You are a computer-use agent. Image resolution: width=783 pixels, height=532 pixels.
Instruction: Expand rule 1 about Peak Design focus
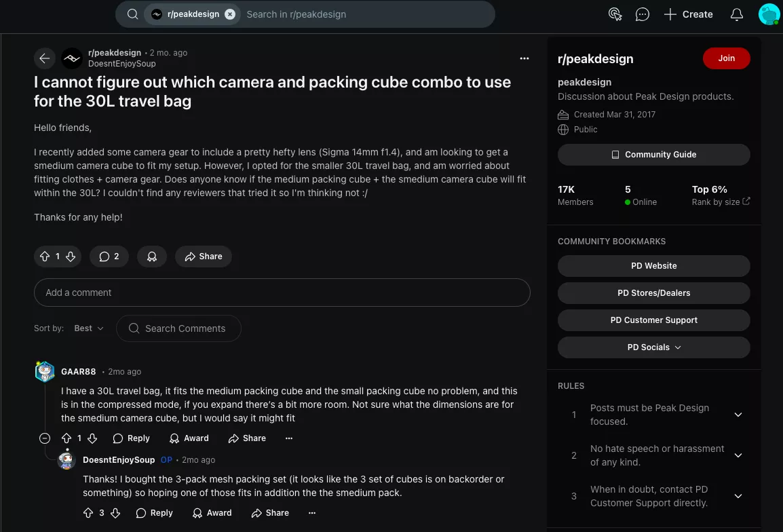coord(738,415)
